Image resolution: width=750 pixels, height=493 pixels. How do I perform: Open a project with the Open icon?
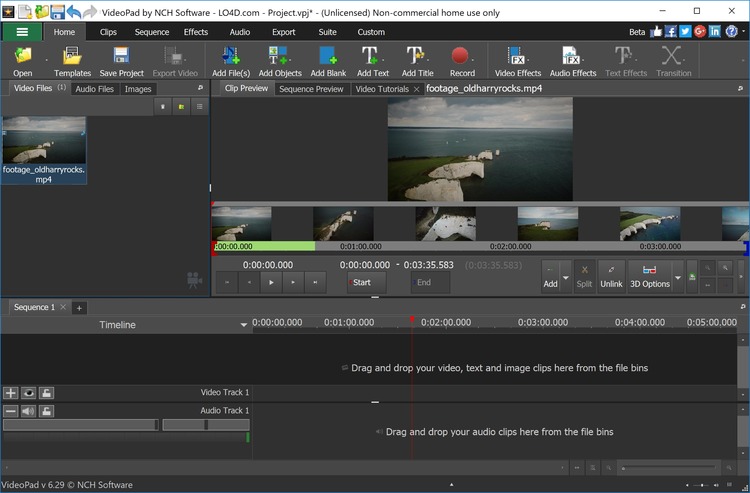point(22,61)
